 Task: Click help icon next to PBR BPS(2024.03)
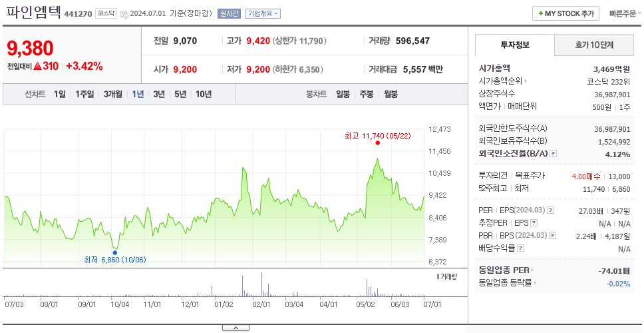pos(553,236)
